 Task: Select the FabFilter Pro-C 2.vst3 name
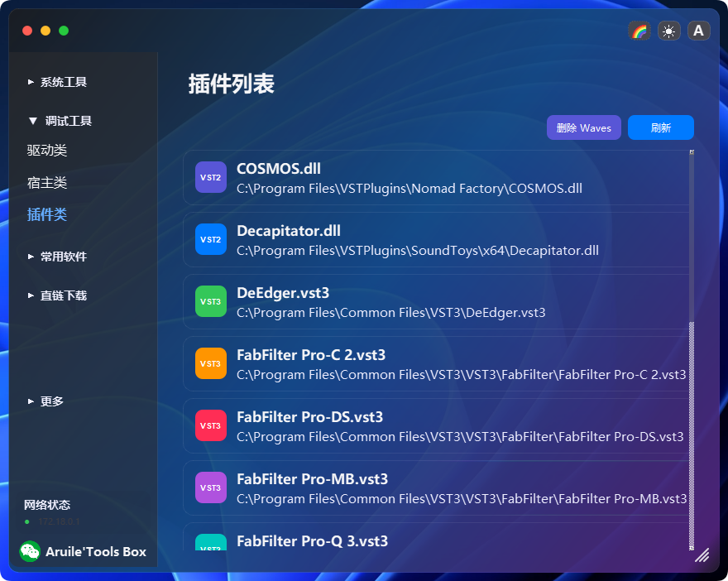311,355
